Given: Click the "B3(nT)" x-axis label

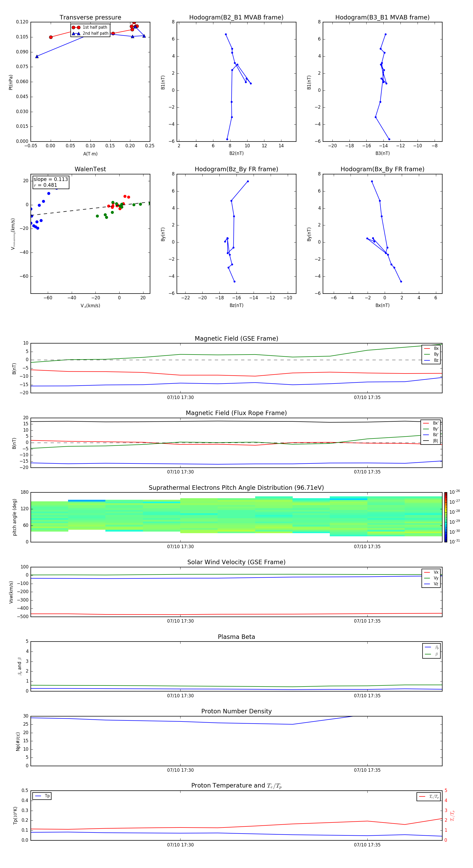Looking at the screenshot, I should click(x=382, y=153).
